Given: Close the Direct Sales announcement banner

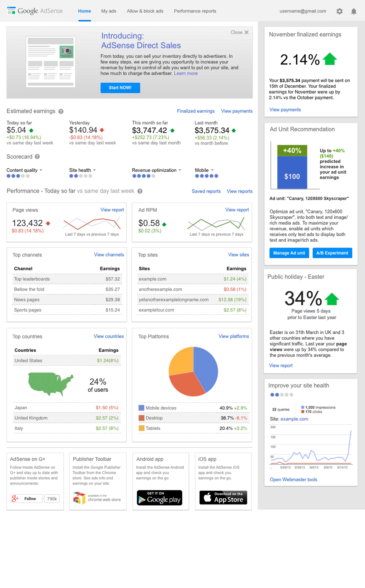Looking at the screenshot, I should click(x=239, y=32).
